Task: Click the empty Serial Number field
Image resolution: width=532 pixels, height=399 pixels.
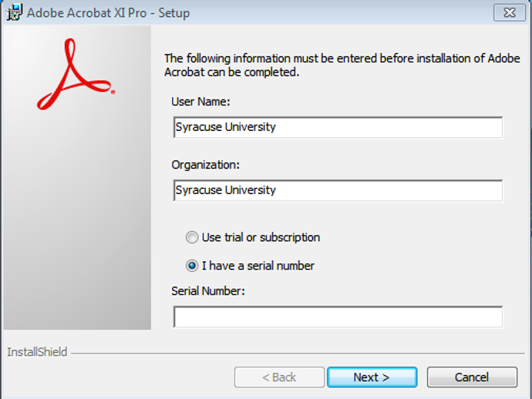Action: 338,317
